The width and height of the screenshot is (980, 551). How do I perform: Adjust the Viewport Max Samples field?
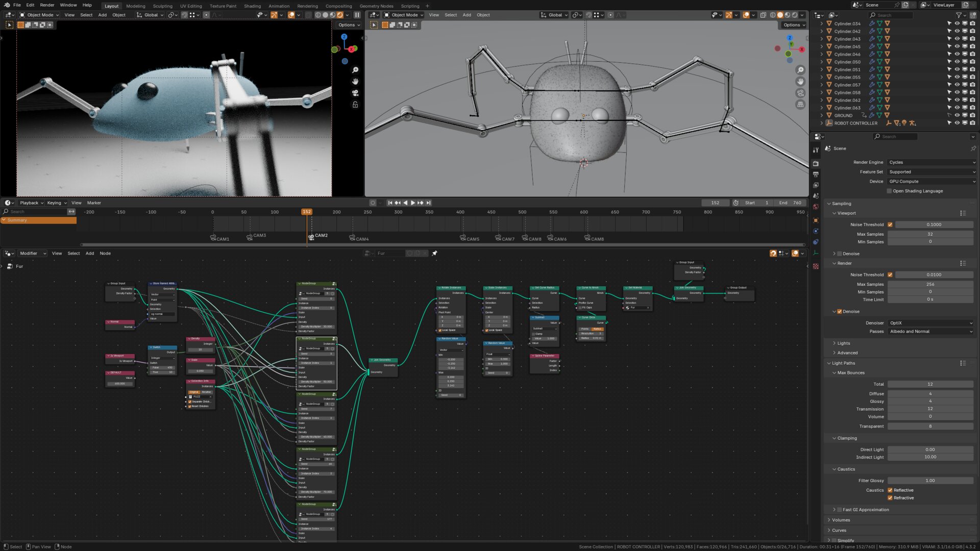[930, 234]
